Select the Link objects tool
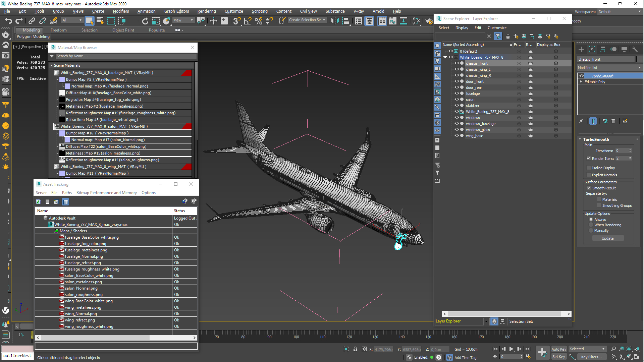This screenshot has height=362, width=644. coord(32,21)
